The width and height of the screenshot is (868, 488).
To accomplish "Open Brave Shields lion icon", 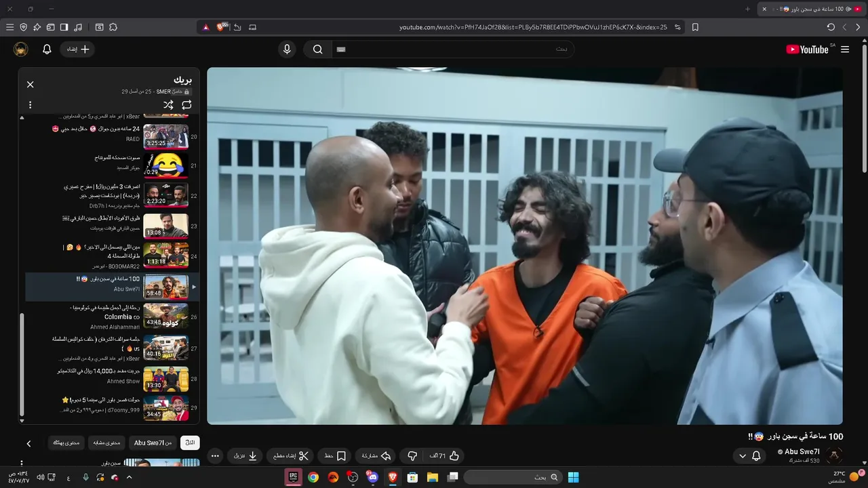I will [220, 27].
